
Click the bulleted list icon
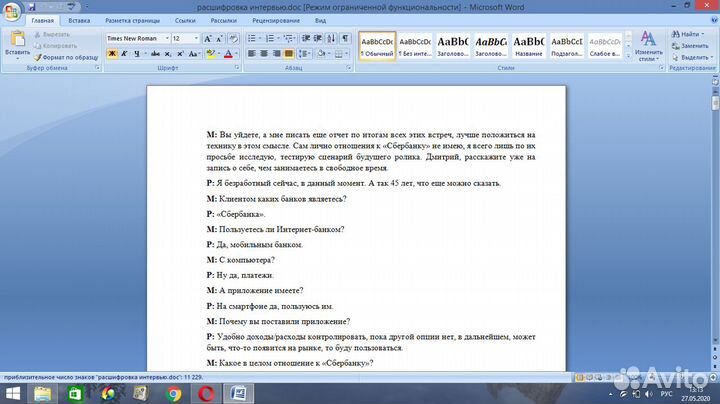(x=252, y=38)
